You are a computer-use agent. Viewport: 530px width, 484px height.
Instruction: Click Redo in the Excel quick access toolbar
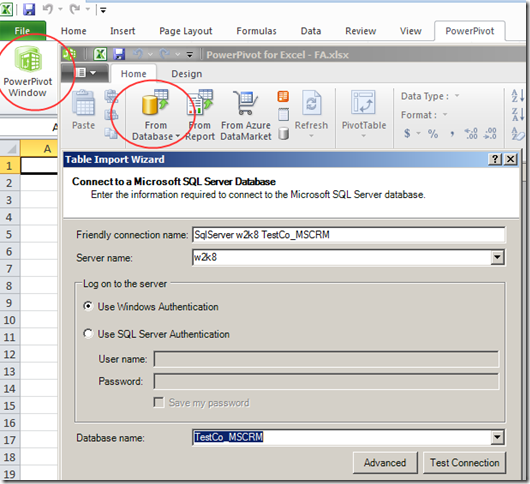point(75,9)
